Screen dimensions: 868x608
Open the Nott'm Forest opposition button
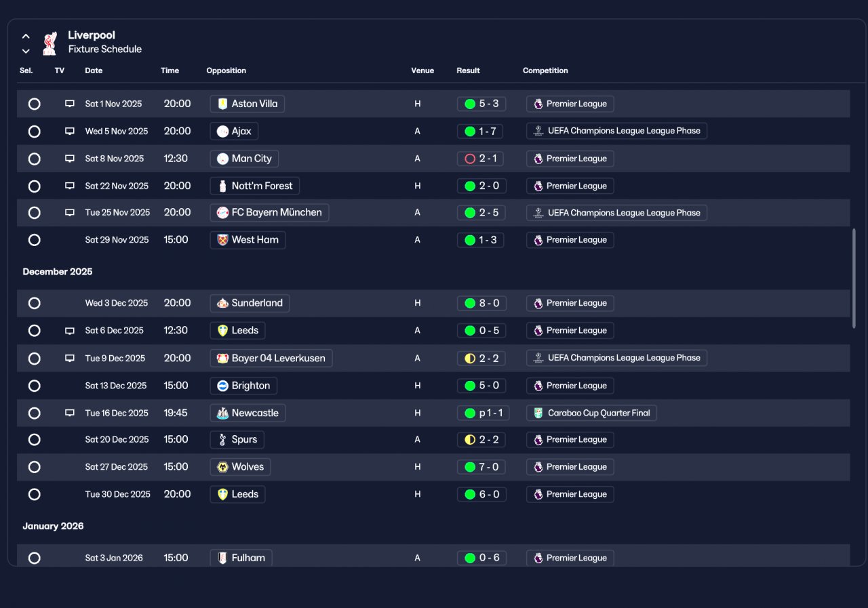click(x=255, y=186)
